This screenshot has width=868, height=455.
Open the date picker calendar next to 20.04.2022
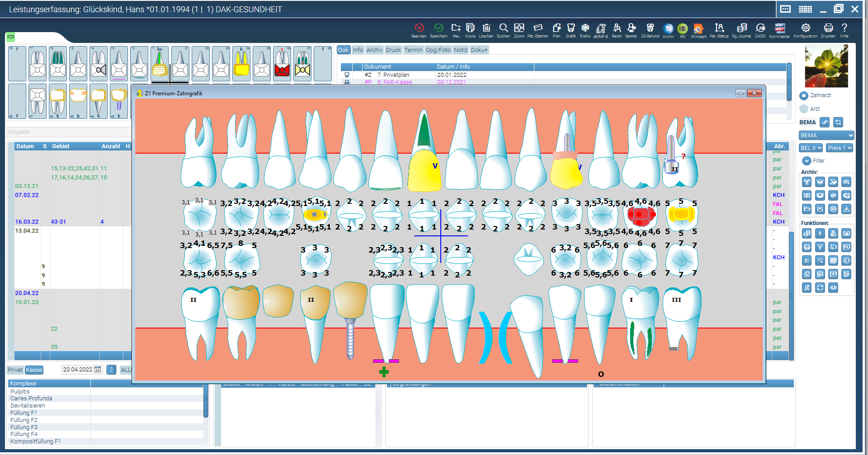pyautogui.click(x=97, y=370)
